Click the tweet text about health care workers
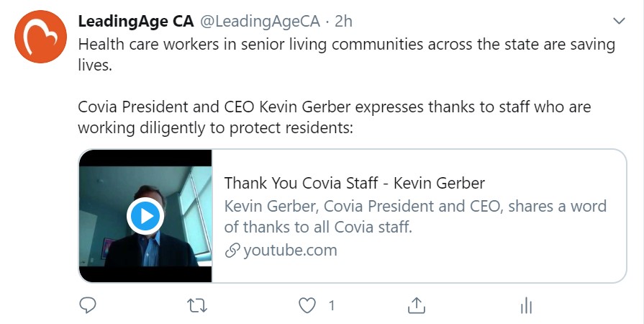The height and width of the screenshot is (324, 644). click(x=347, y=55)
